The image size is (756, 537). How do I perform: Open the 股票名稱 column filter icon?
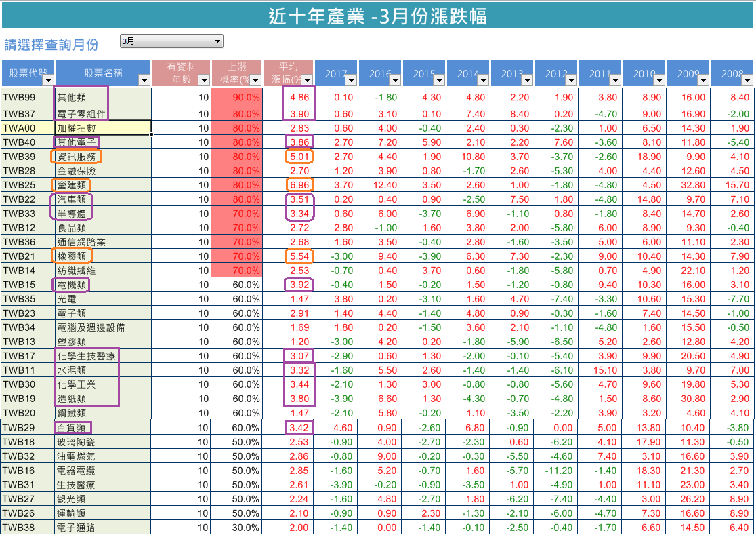coord(144,80)
